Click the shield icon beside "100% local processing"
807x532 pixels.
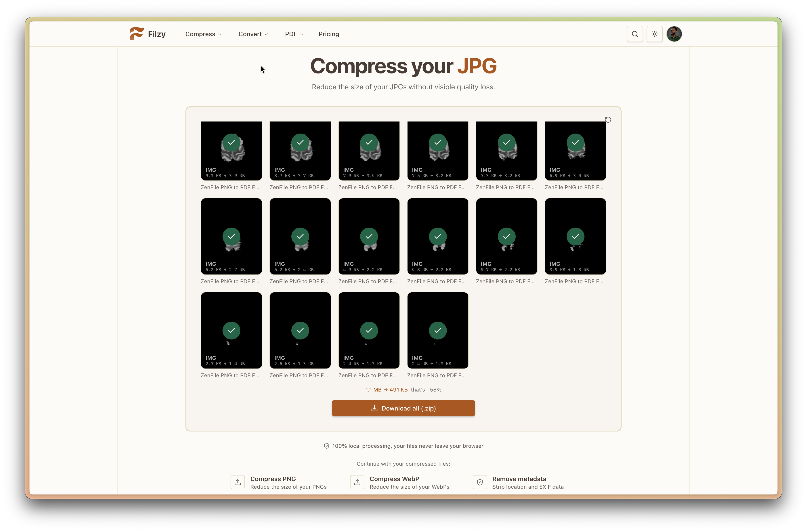pyautogui.click(x=326, y=446)
